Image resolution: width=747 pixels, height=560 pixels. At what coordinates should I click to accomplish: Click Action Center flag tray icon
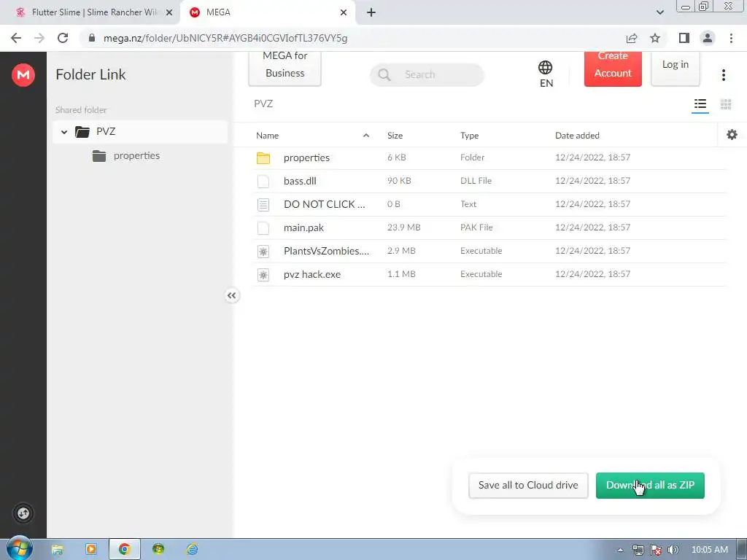pyautogui.click(x=656, y=550)
